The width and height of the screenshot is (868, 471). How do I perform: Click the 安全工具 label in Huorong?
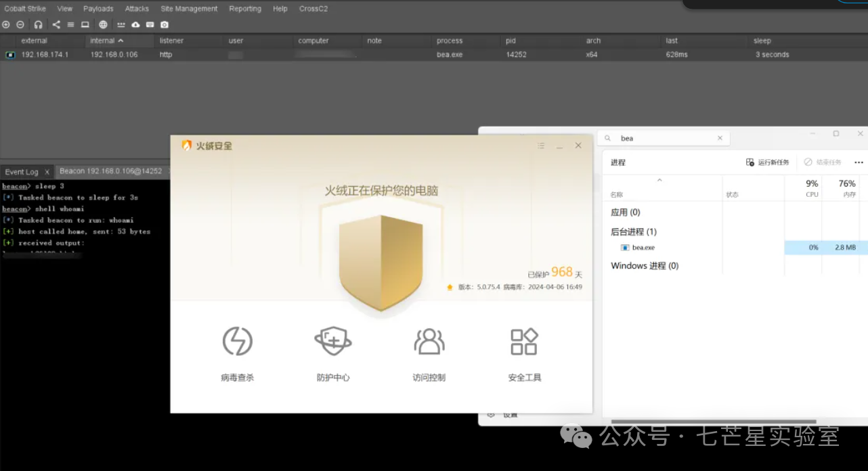pyautogui.click(x=525, y=378)
